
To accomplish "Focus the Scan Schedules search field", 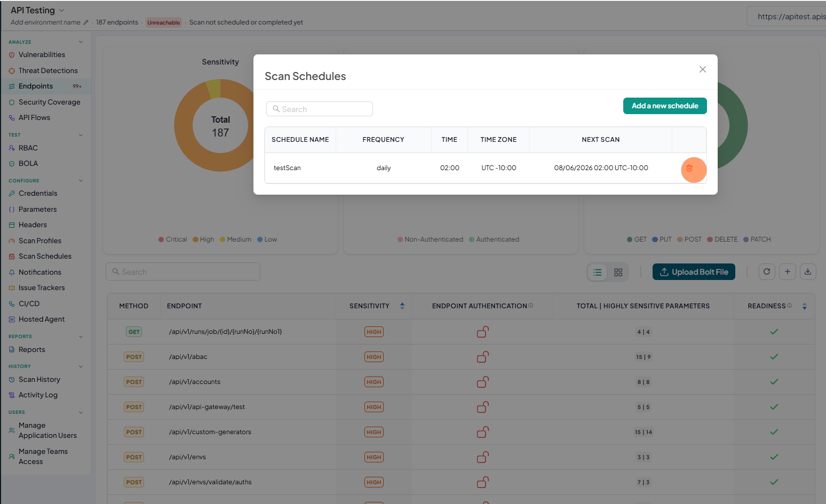I will click(320, 109).
